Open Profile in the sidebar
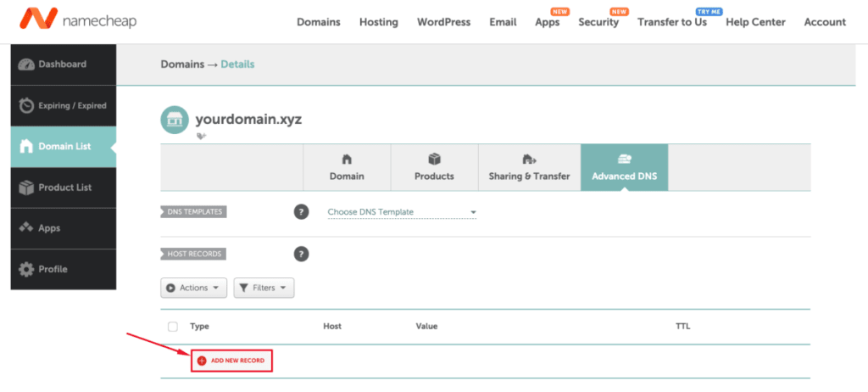Viewport: 868px width, 392px height. 63,270
